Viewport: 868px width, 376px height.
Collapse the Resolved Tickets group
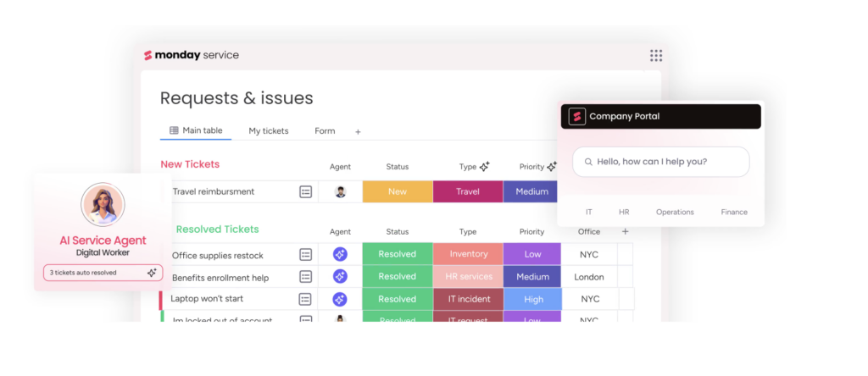[218, 229]
